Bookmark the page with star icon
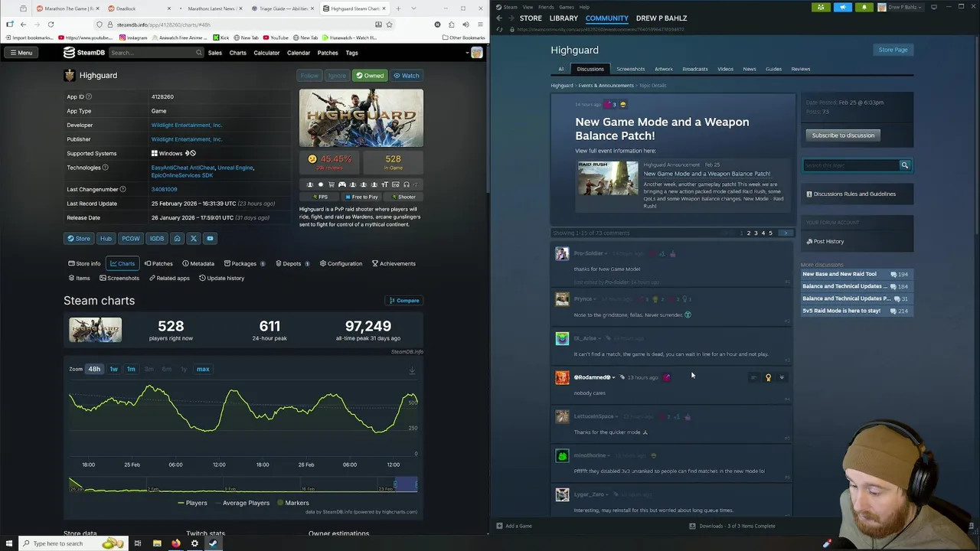 point(389,24)
